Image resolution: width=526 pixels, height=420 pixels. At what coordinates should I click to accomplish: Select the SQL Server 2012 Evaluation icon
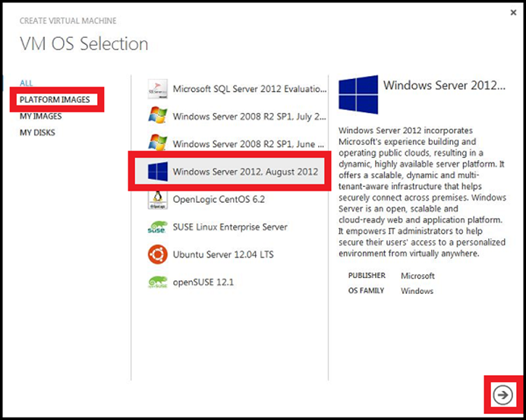[157, 89]
